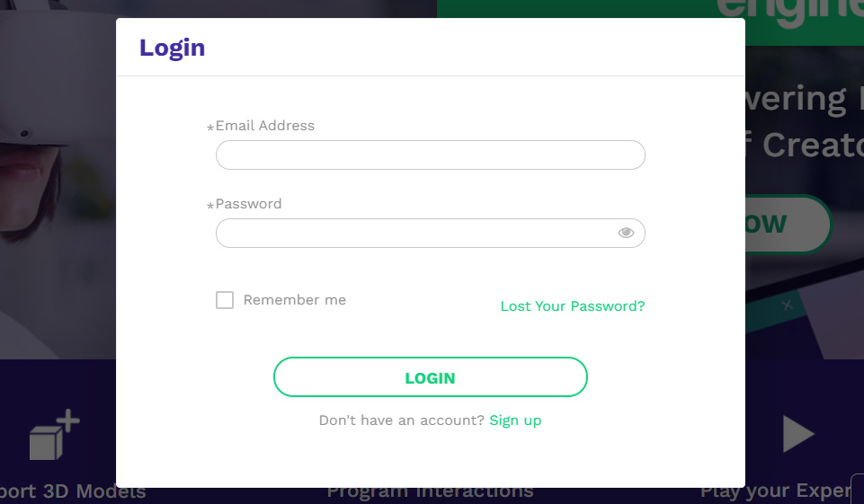Toggle password visibility eye icon
864x504 pixels.
click(626, 234)
